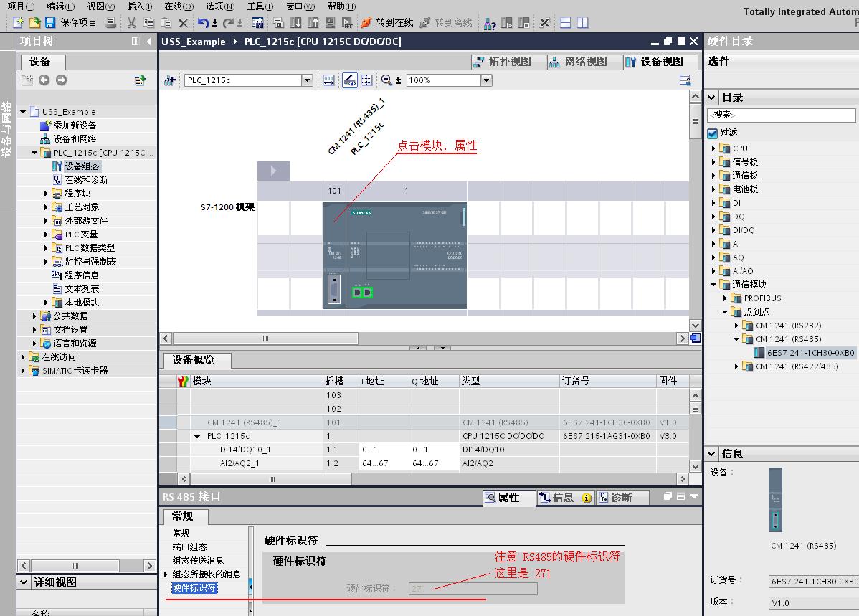Open the 100% zoom level dropdown
859x616 pixels.
486,80
